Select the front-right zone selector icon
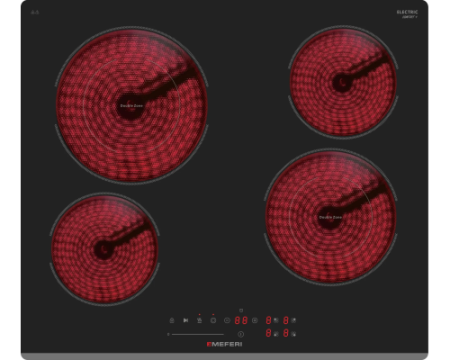The width and height of the screenshot is (450, 360). pyautogui.click(x=293, y=334)
